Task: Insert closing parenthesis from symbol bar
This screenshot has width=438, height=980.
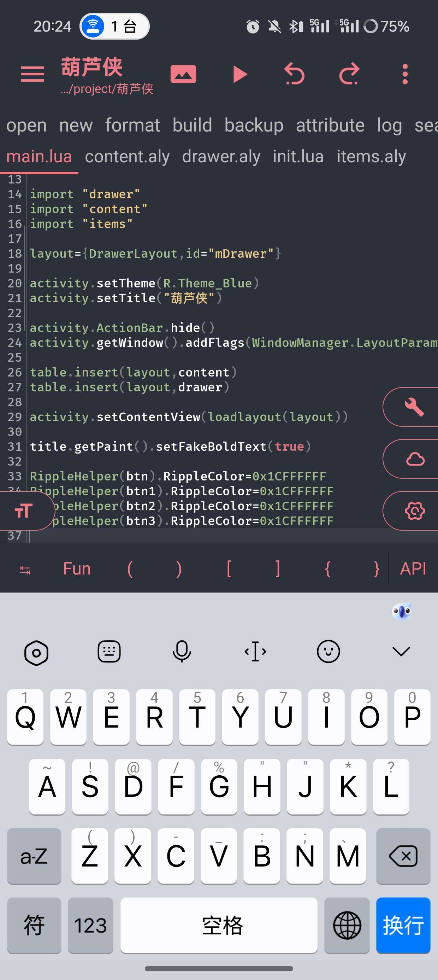Action: 179,569
